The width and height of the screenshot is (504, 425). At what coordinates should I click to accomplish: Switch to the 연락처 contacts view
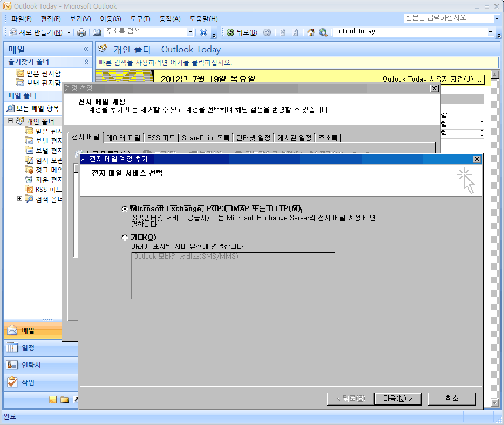tap(41, 365)
